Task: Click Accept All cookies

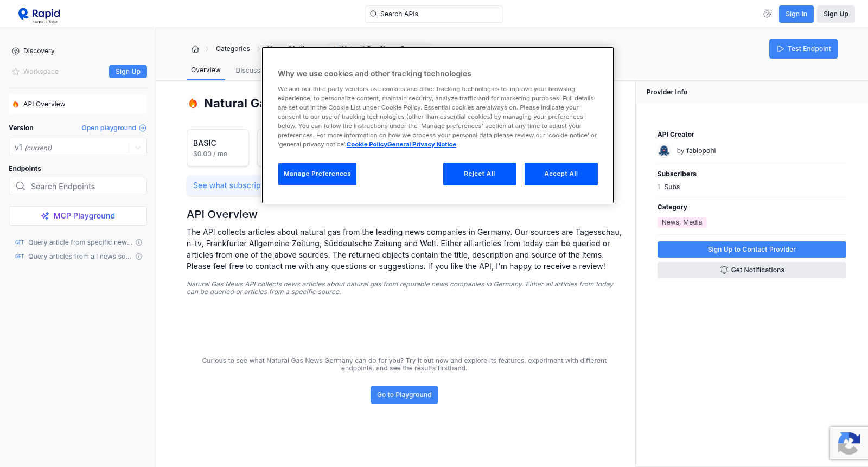Action: (x=561, y=174)
